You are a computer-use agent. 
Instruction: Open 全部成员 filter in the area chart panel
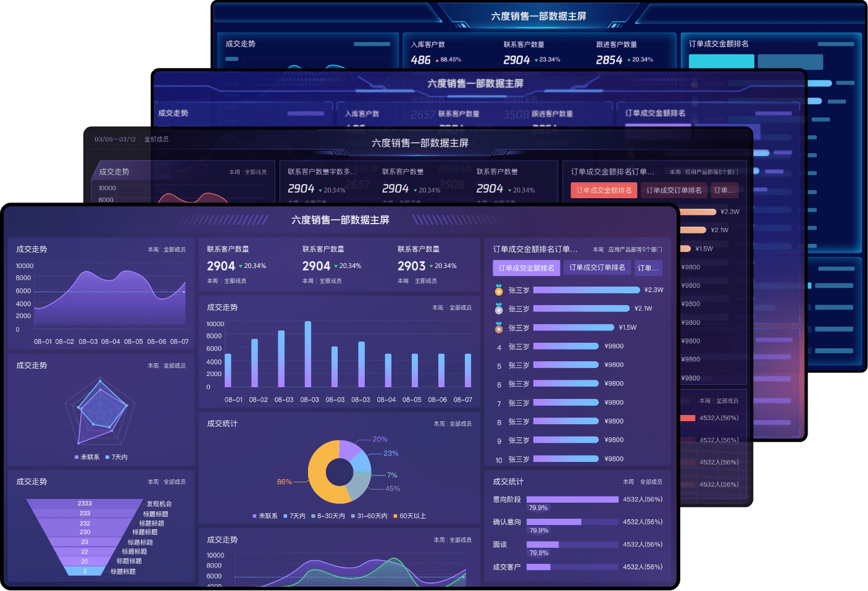[175, 249]
